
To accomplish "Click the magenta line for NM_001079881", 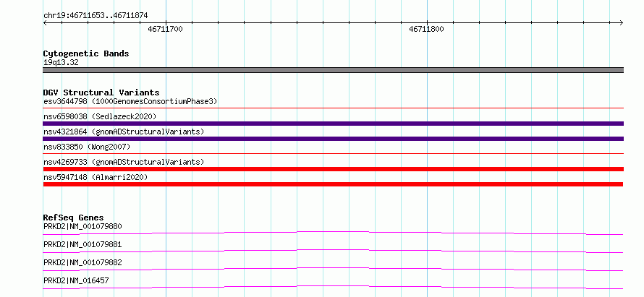I will tap(333, 251).
